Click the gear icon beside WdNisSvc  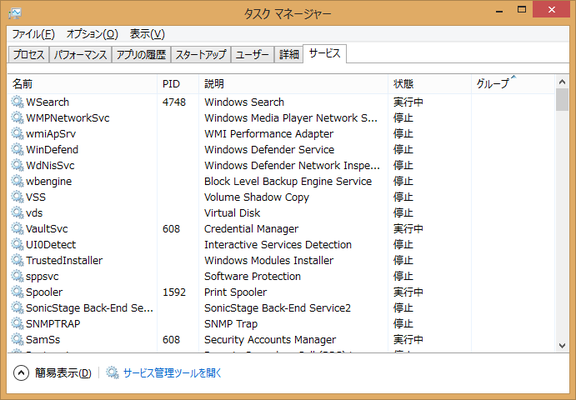[x=17, y=165]
